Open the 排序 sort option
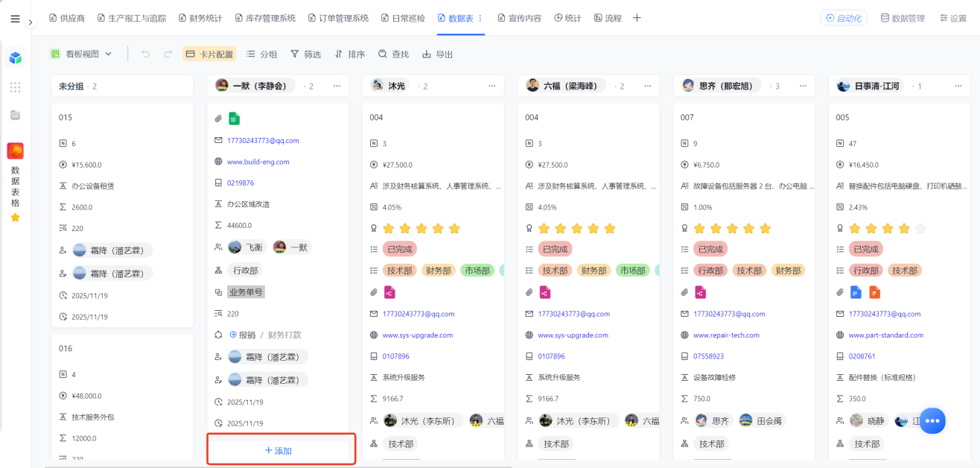Screen dimensions: 980x468 [x=349, y=54]
